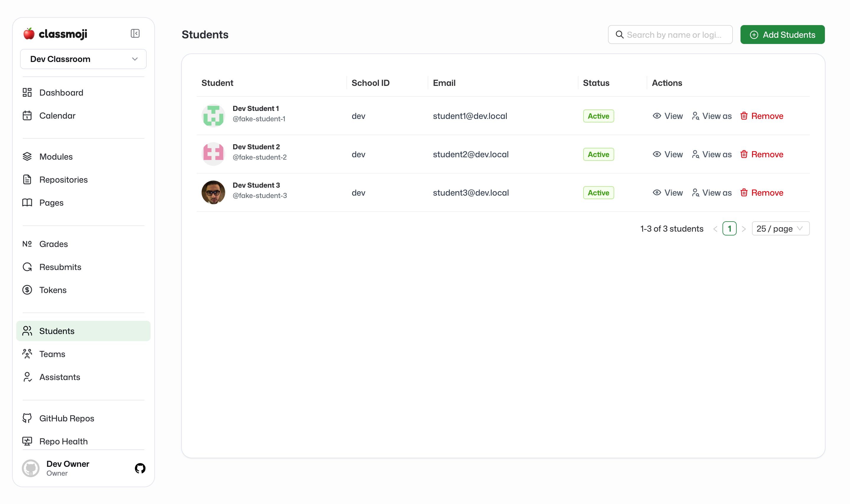Image resolution: width=850 pixels, height=504 pixels.
Task: Remove Dev Student 2
Action: 762,155
